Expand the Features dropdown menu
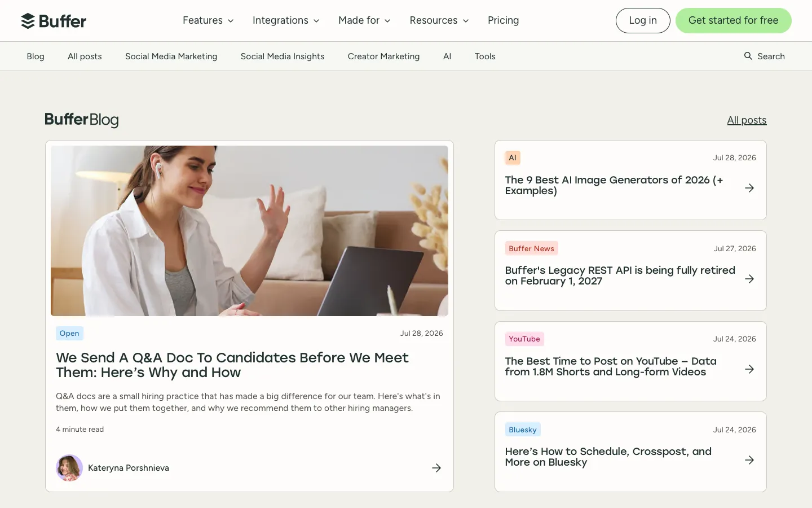812x508 pixels. (x=208, y=20)
